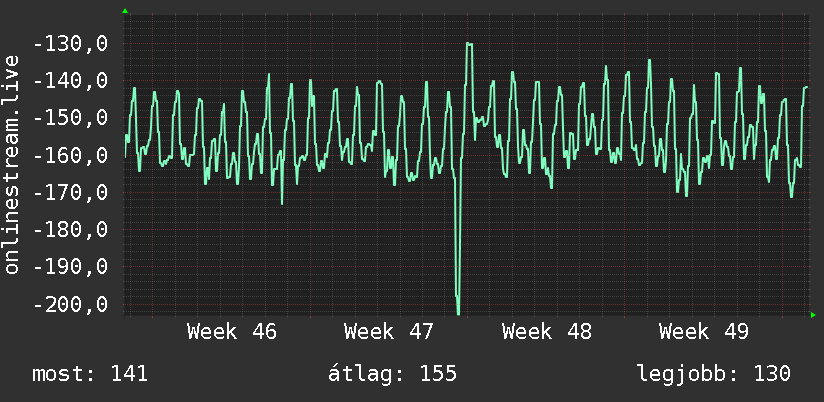Click the highest peak near -130

point(469,44)
